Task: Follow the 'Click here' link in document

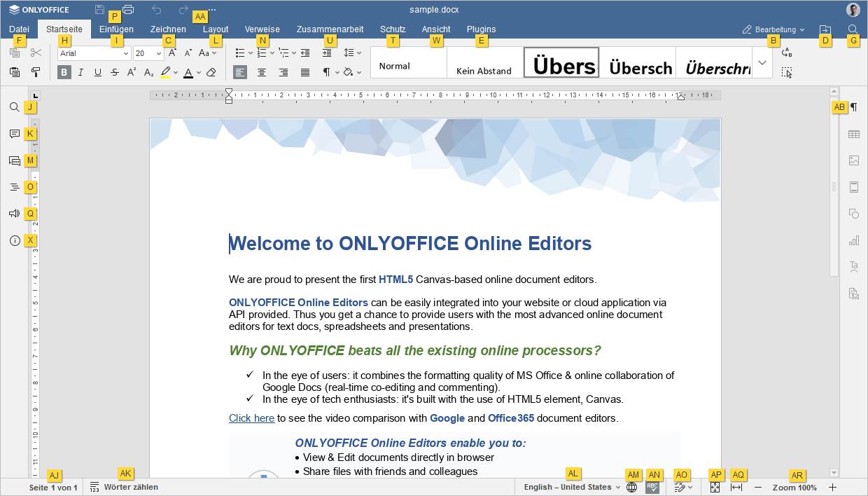Action: 251,418
